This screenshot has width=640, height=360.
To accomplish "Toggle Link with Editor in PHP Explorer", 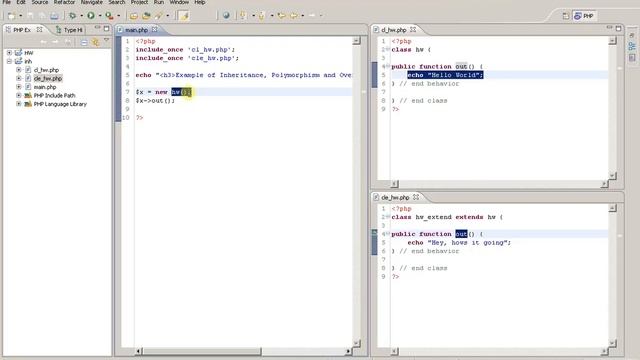I will point(95,42).
